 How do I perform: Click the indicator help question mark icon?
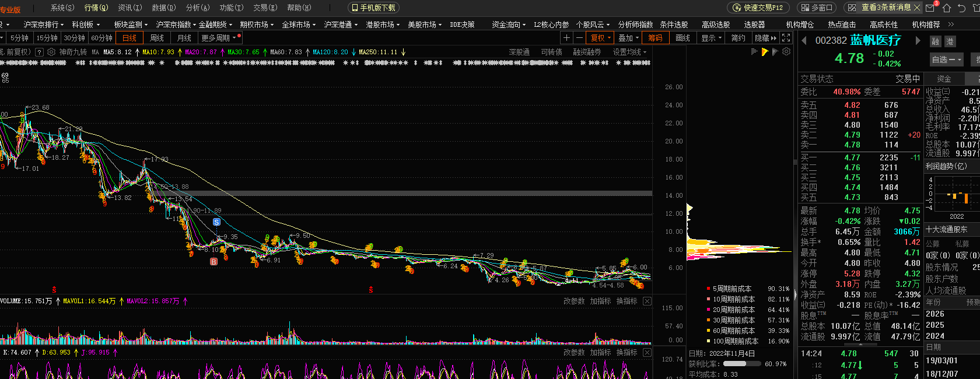(x=39, y=52)
